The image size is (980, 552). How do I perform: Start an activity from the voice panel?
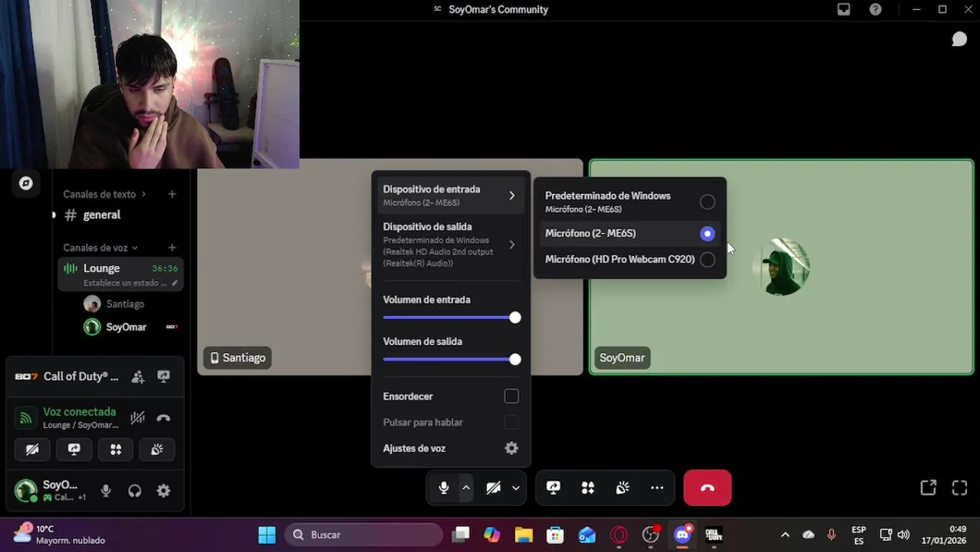(x=116, y=449)
